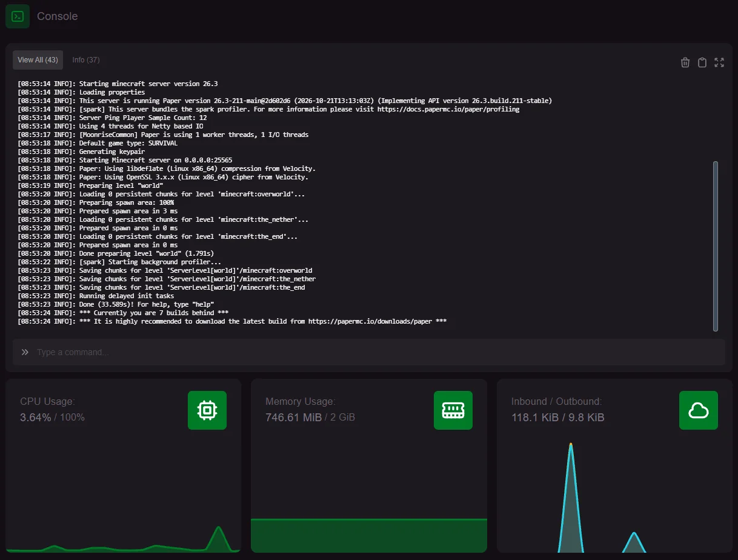Click Loading persistent chunks for minecraft:the_end line

click(x=158, y=236)
